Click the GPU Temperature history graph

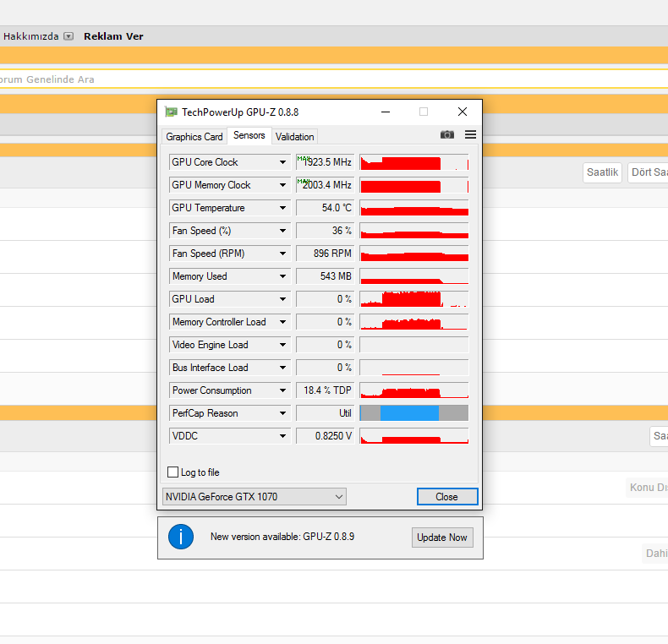(414, 208)
